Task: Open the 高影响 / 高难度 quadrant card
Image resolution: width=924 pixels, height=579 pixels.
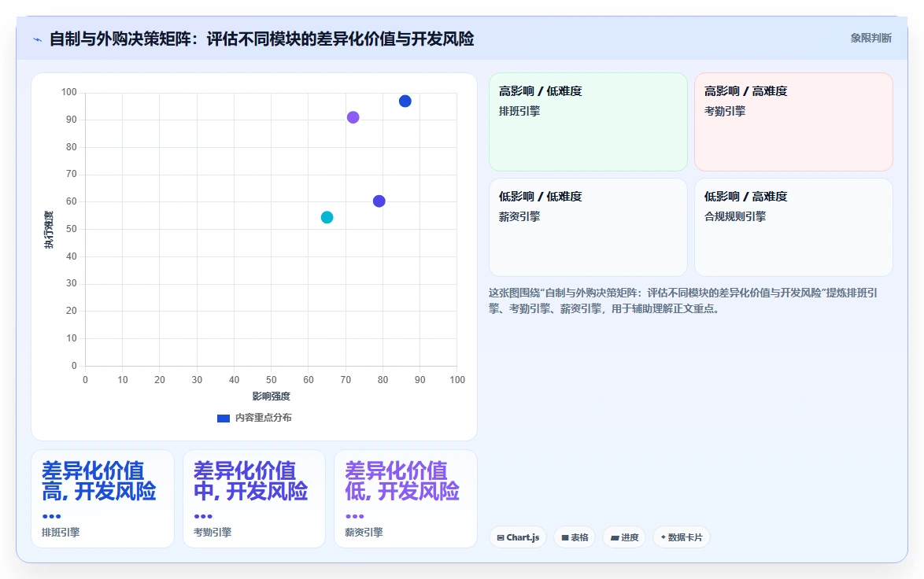Action: point(793,122)
